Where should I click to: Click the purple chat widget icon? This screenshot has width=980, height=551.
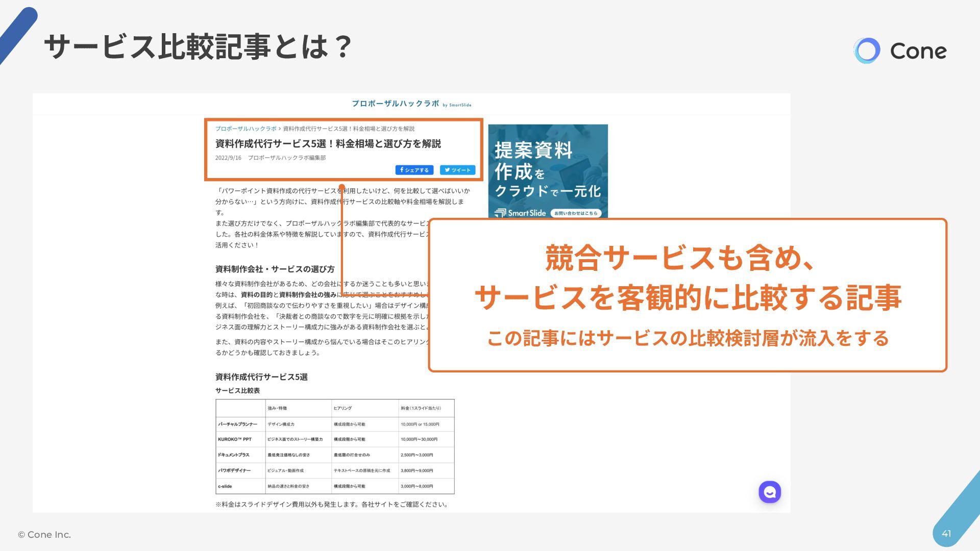(x=770, y=492)
